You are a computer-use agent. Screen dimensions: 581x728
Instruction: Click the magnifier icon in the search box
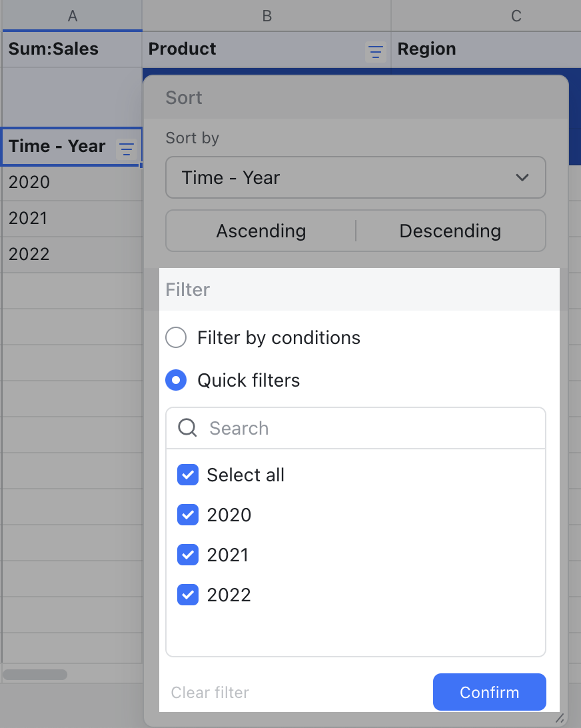188,428
